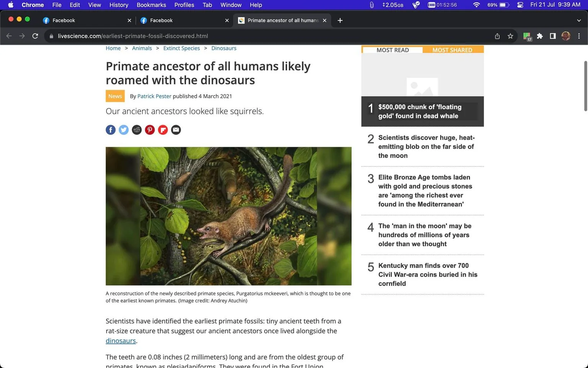Open a new tab with plus button
The height and width of the screenshot is (368, 588).
pyautogui.click(x=340, y=20)
